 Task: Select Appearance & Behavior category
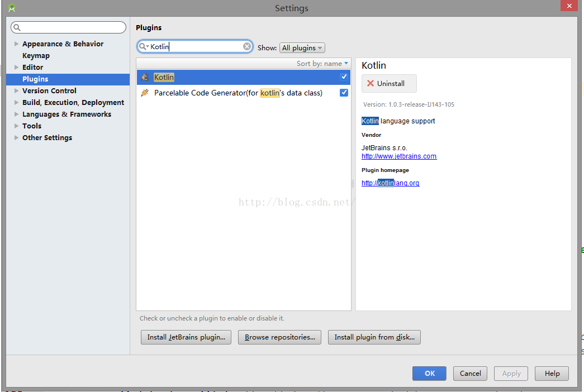coord(63,44)
